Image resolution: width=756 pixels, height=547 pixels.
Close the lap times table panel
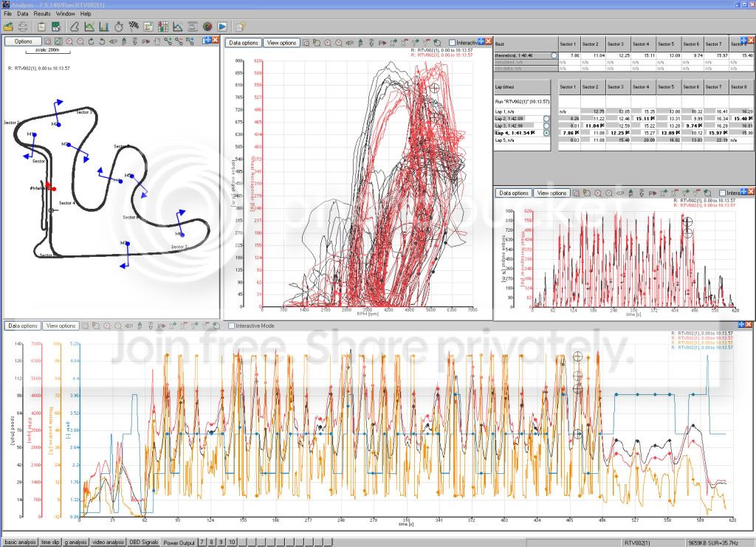(x=749, y=40)
